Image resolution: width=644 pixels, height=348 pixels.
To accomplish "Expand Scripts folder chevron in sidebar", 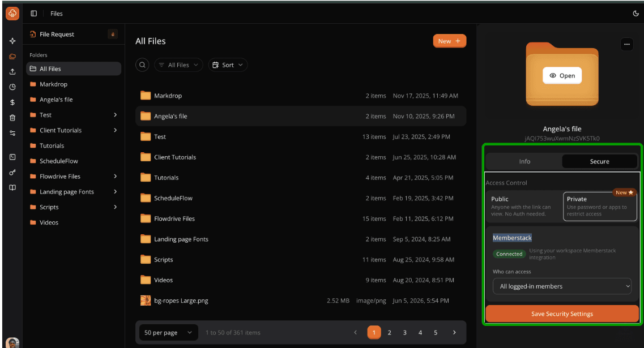I will 115,207.
